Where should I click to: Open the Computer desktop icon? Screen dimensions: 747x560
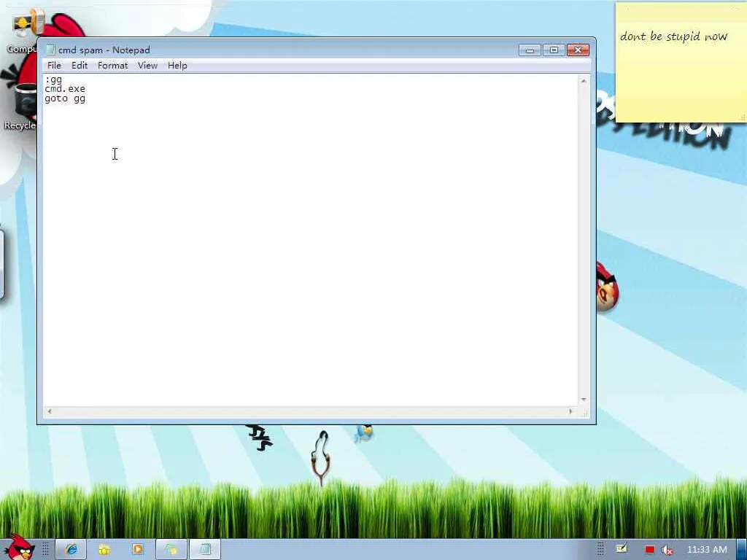click(x=24, y=29)
